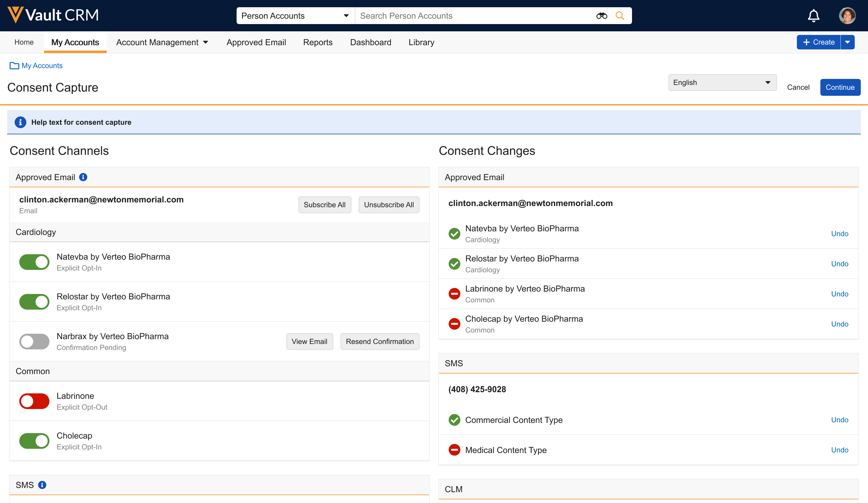The width and height of the screenshot is (868, 503).
Task: Expand the Person Accounts search scope dropdown
Action: pyautogui.click(x=295, y=16)
